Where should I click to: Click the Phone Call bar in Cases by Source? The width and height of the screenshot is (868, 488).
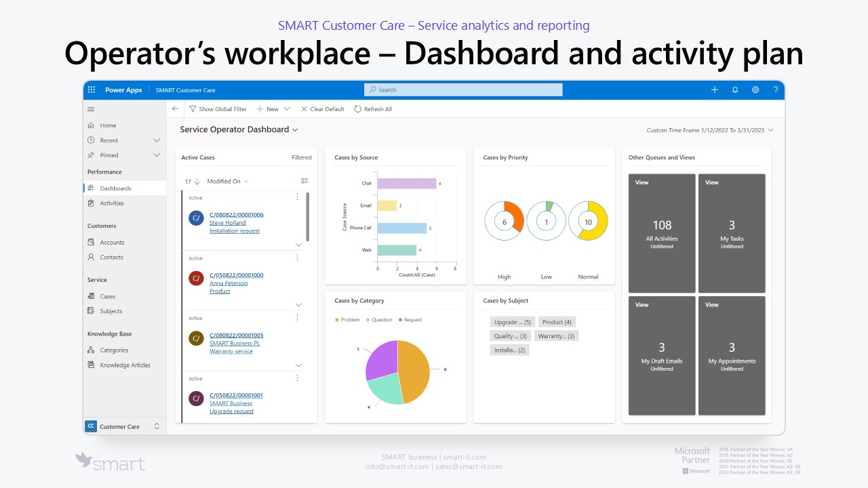point(402,228)
